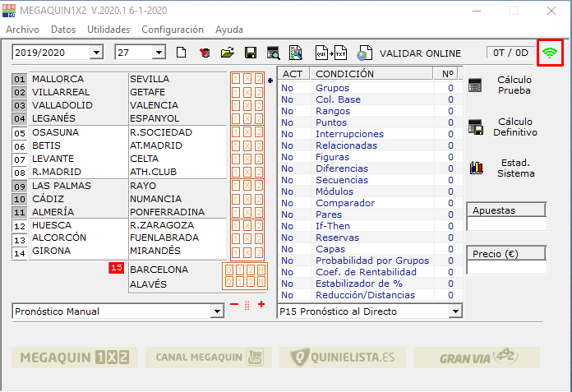
Task: Click the ACT column header
Action: [293, 74]
